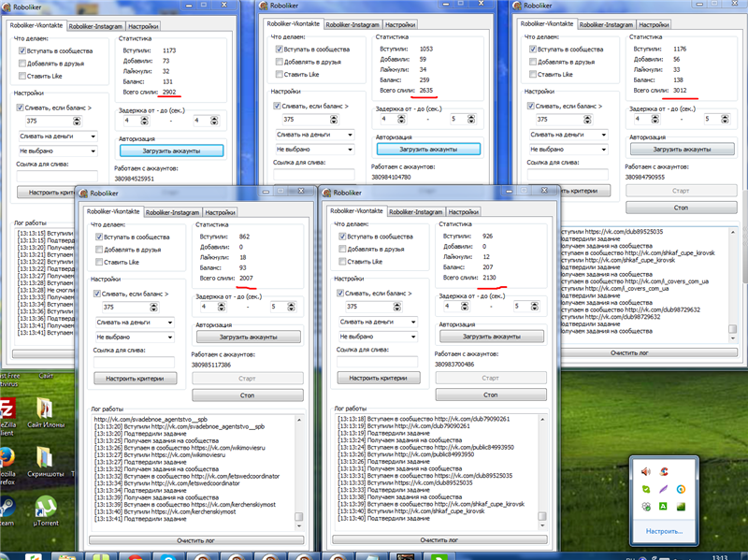
Task: Enable Добавлять в друзья for account 380985117386
Action: pos(98,250)
